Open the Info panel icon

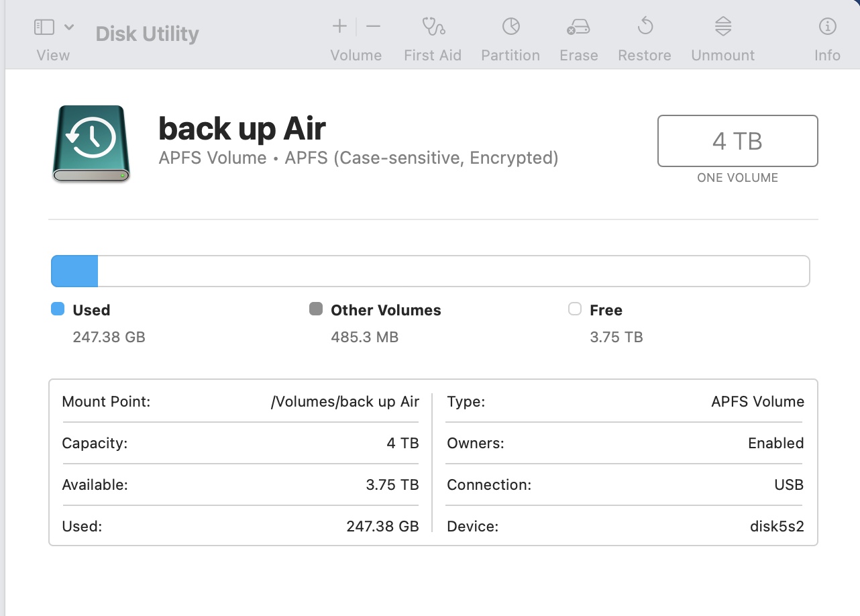coord(827,27)
